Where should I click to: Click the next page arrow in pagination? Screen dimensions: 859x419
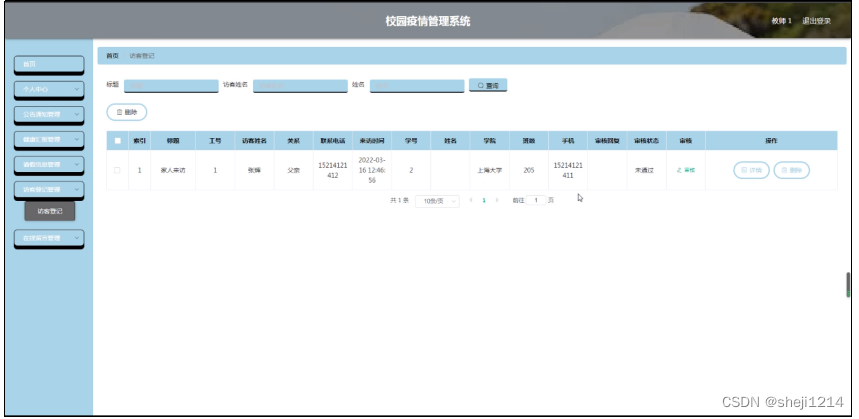497,200
